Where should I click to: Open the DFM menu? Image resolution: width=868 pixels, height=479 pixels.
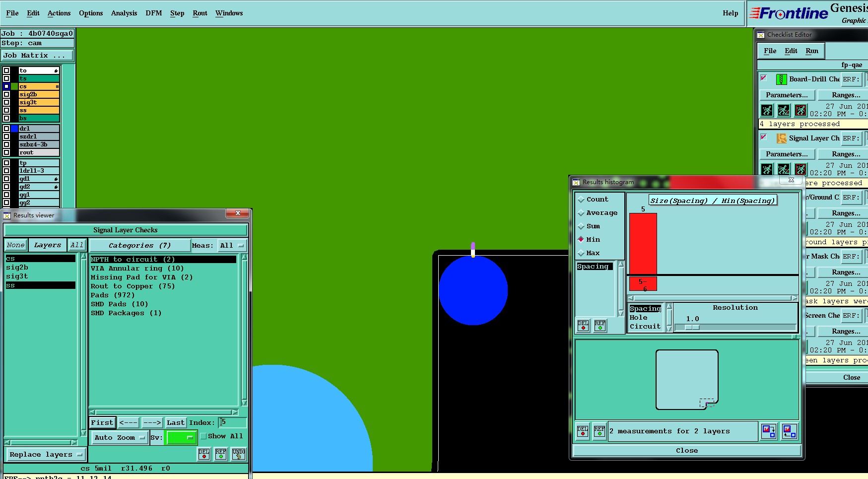(x=154, y=13)
